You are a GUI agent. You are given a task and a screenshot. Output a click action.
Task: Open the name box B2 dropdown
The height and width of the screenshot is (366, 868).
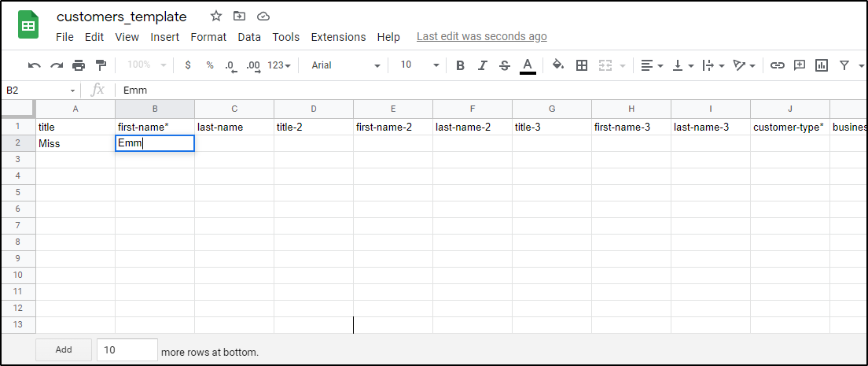pyautogui.click(x=72, y=91)
